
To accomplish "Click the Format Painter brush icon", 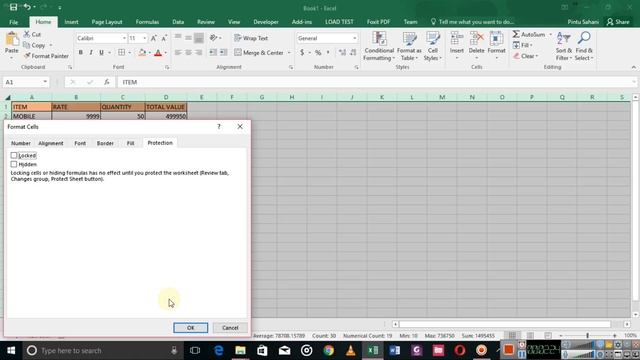I will tap(27, 56).
